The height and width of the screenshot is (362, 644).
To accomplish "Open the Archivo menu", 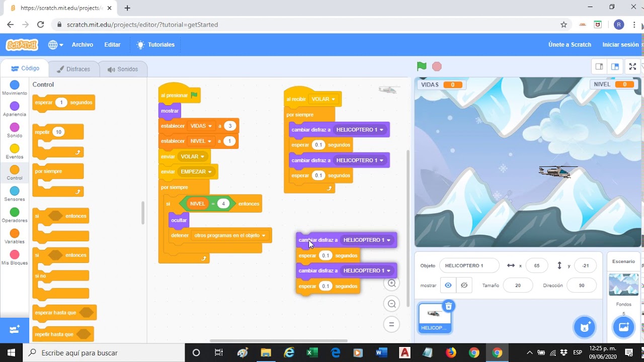I will (83, 45).
